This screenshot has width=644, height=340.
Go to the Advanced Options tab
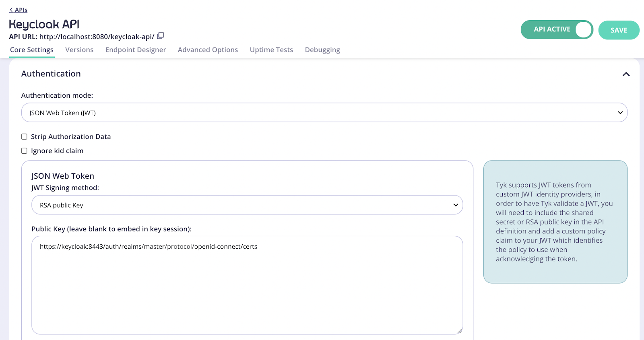click(208, 50)
